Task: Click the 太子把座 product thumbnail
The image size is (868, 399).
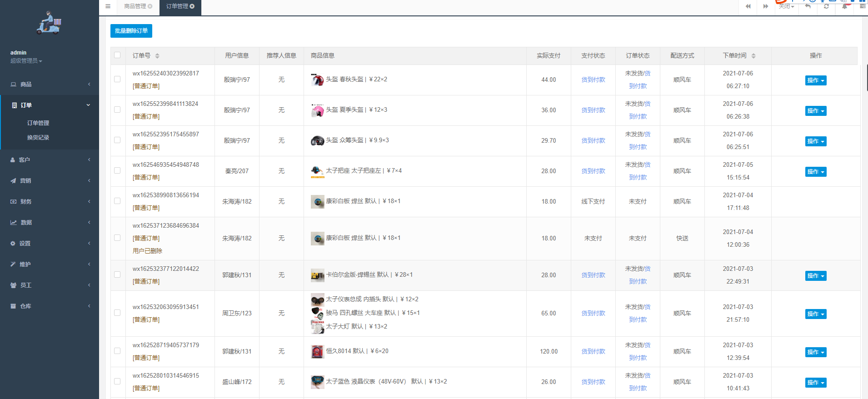Action: 317,171
